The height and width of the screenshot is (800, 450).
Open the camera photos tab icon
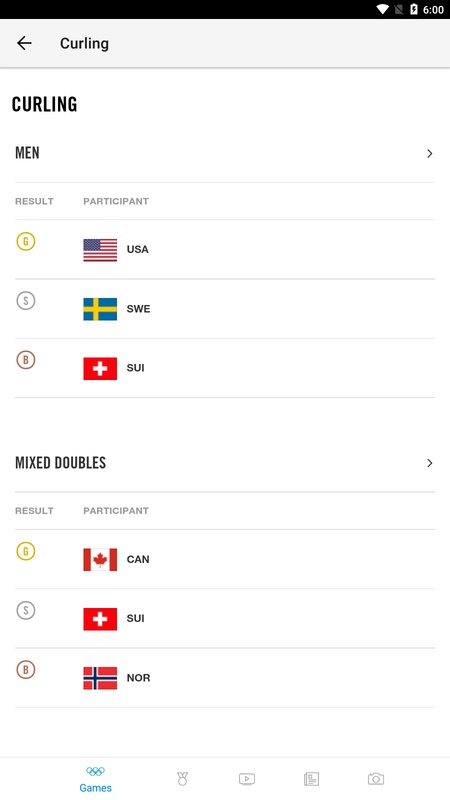pos(376,779)
